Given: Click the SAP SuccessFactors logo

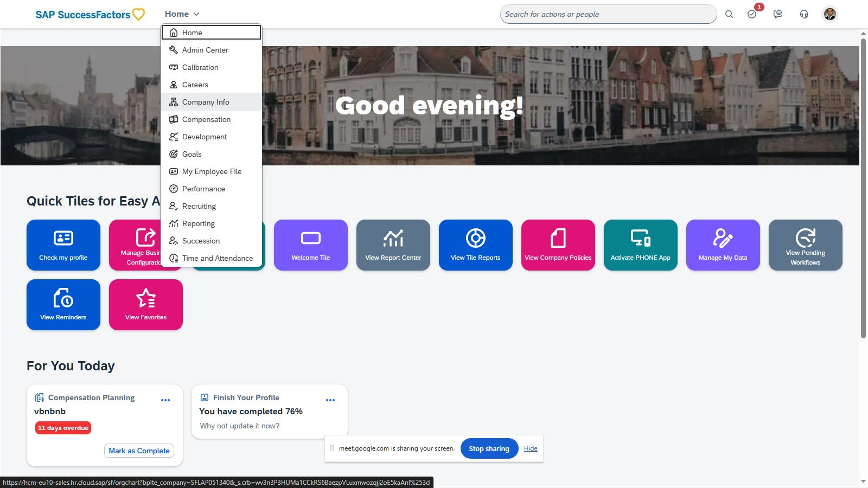Looking at the screenshot, I should [90, 15].
